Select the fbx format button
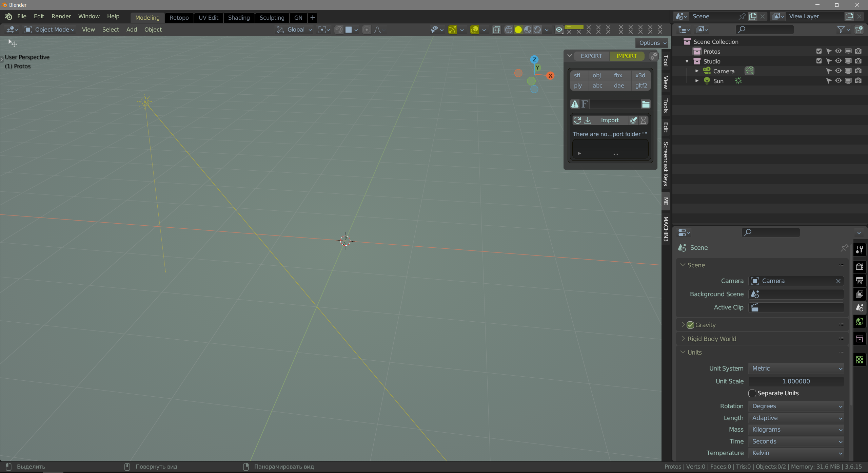This screenshot has height=473, width=868. coord(618,75)
